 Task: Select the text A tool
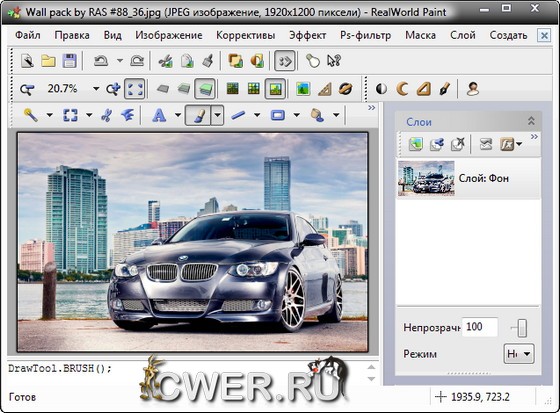pos(159,115)
